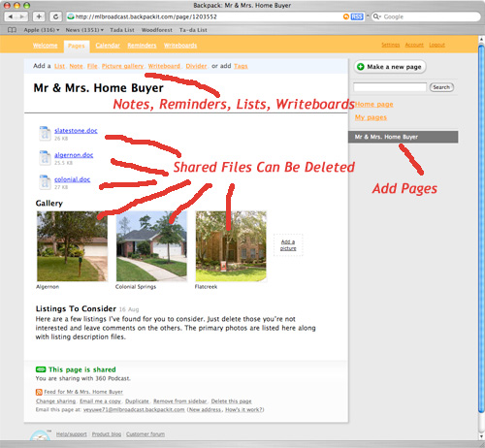
Task: Click the Duplicate link
Action: tap(137, 400)
